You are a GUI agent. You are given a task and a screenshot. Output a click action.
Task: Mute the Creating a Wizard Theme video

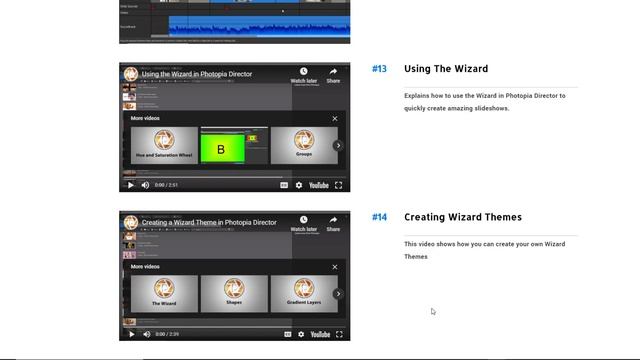point(147,334)
